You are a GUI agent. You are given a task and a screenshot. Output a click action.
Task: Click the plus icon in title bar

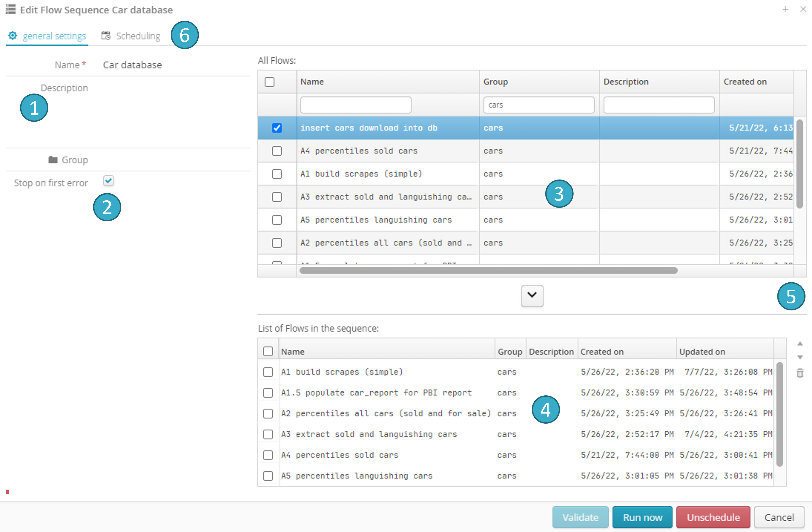(786, 10)
